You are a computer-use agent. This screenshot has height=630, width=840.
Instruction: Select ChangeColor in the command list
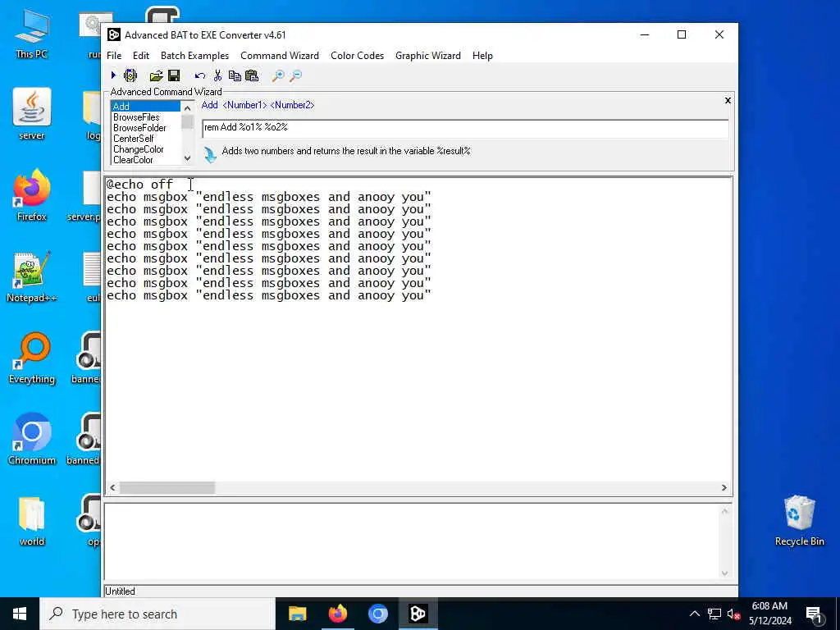(145, 149)
